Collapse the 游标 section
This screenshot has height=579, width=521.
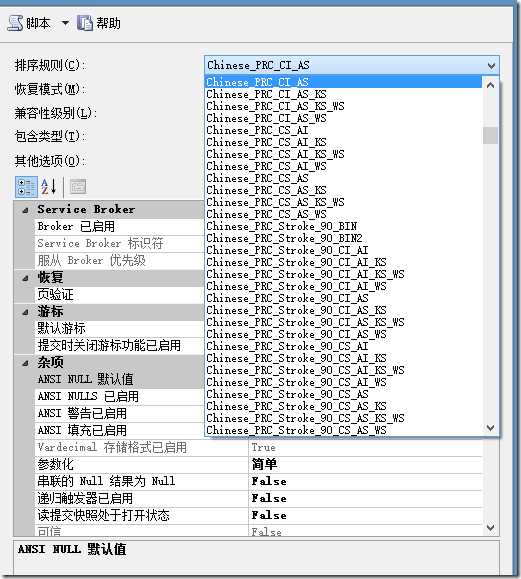point(25,312)
